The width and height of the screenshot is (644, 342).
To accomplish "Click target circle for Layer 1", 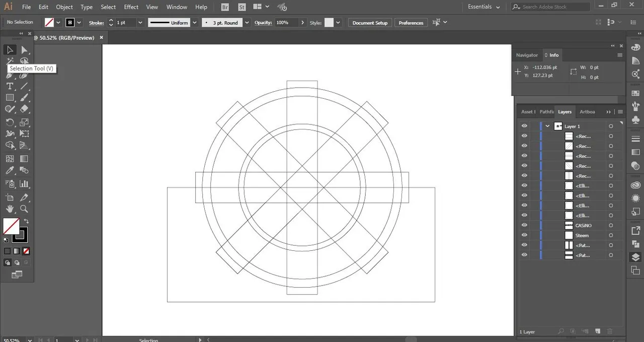I will (x=611, y=126).
